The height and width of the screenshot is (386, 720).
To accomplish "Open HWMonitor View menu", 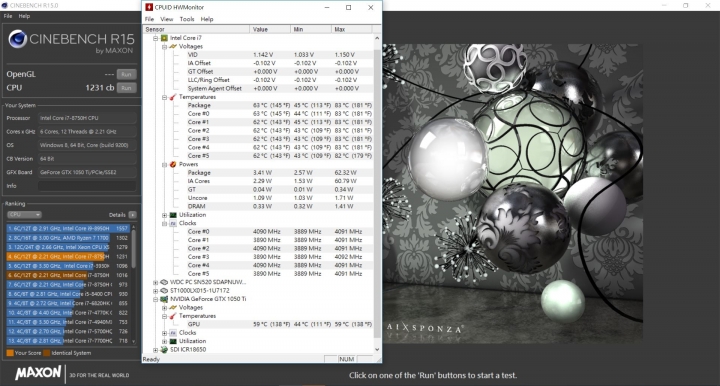I will click(167, 19).
